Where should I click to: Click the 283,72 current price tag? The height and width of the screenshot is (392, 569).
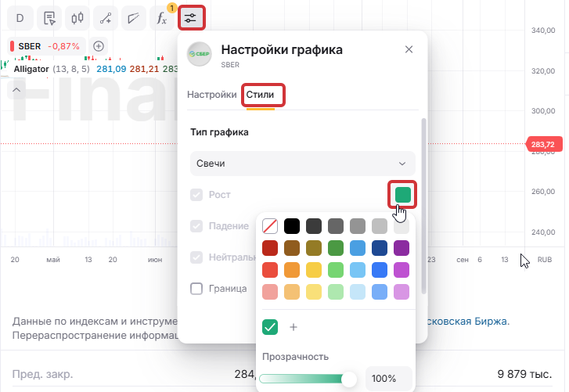pyautogui.click(x=544, y=144)
